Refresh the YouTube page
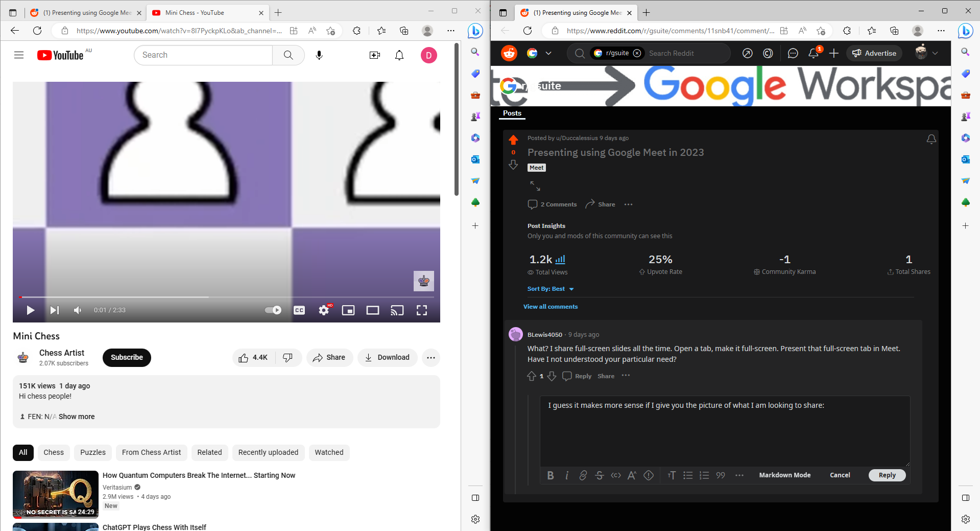This screenshot has height=531, width=980. [x=37, y=31]
